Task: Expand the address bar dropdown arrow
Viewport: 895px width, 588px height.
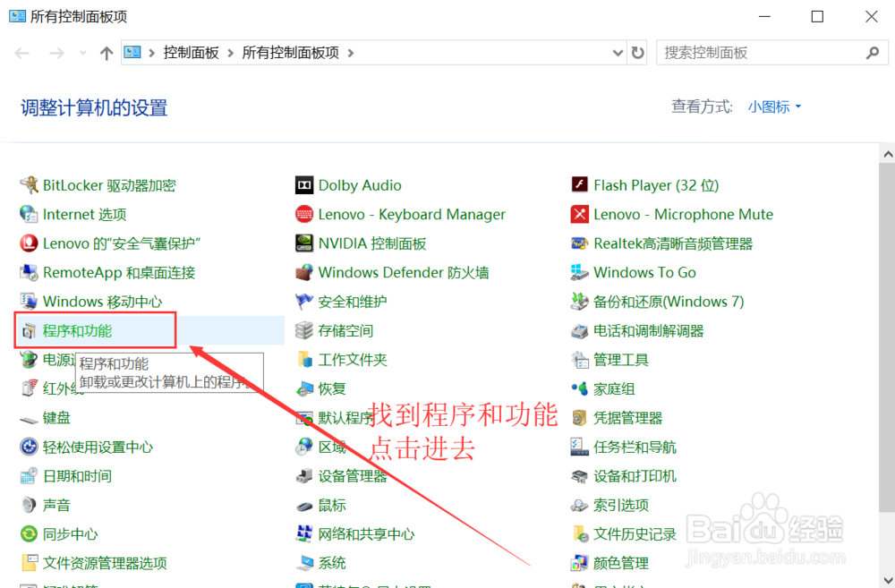Action: [618, 53]
